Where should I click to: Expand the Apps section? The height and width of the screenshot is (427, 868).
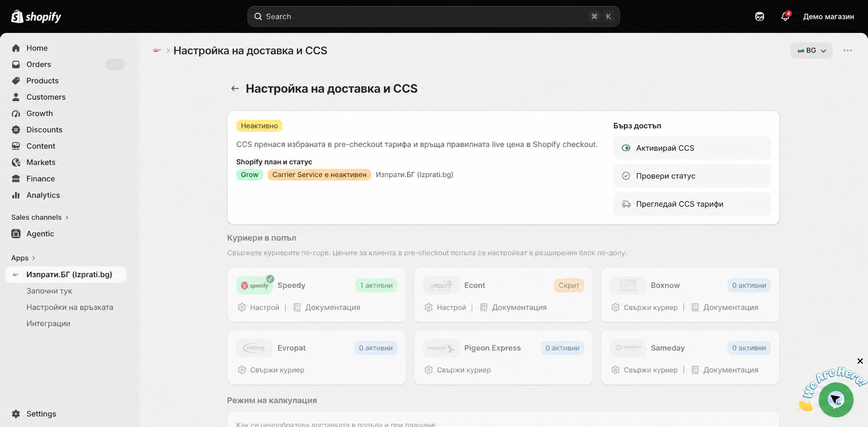(x=23, y=258)
